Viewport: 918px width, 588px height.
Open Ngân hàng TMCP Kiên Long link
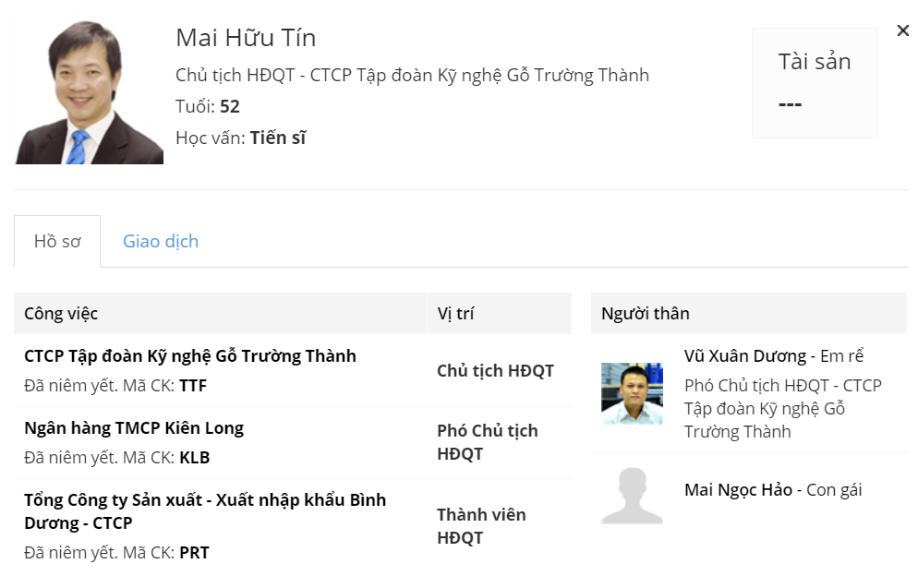click(134, 428)
